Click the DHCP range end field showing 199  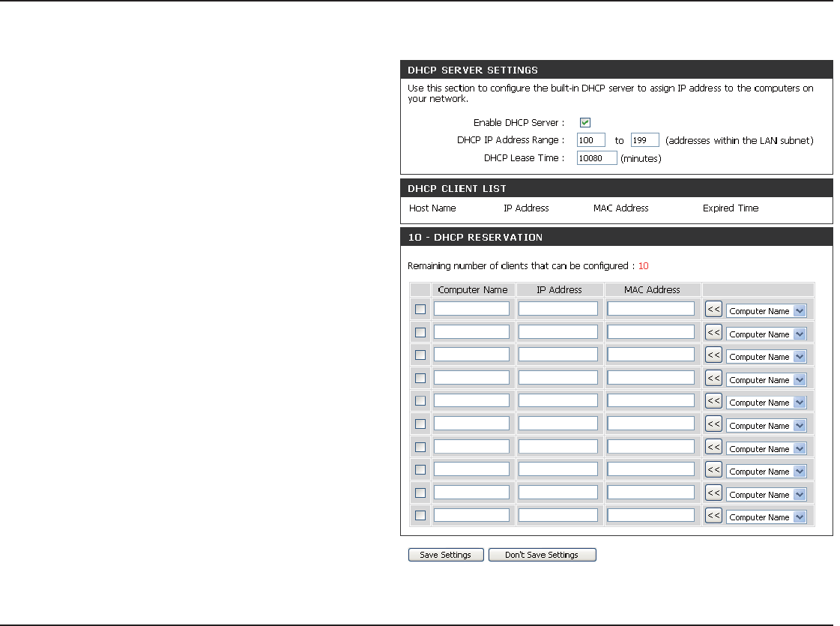coord(645,140)
